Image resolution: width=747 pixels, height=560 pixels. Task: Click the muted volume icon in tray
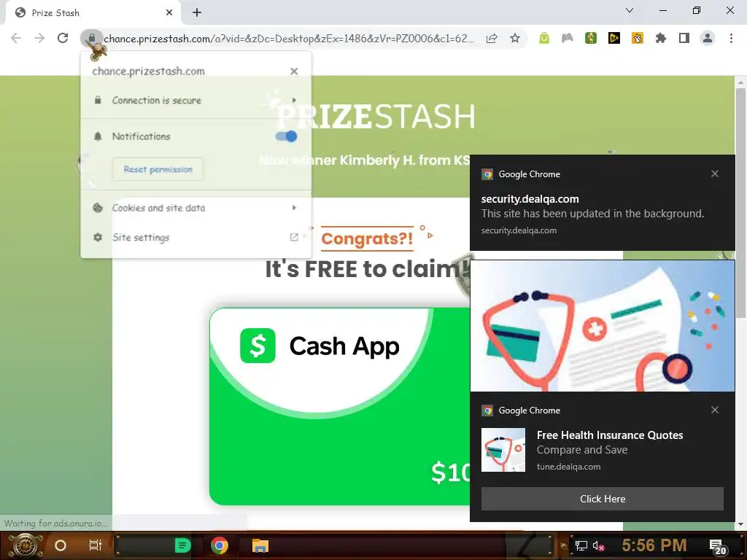click(599, 546)
